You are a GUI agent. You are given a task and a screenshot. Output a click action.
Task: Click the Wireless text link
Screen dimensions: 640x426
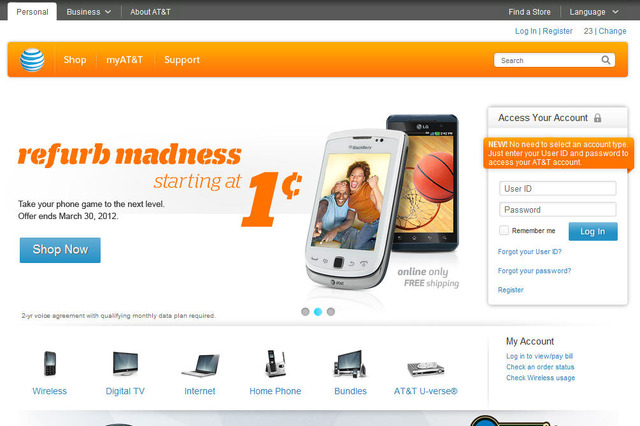[49, 391]
